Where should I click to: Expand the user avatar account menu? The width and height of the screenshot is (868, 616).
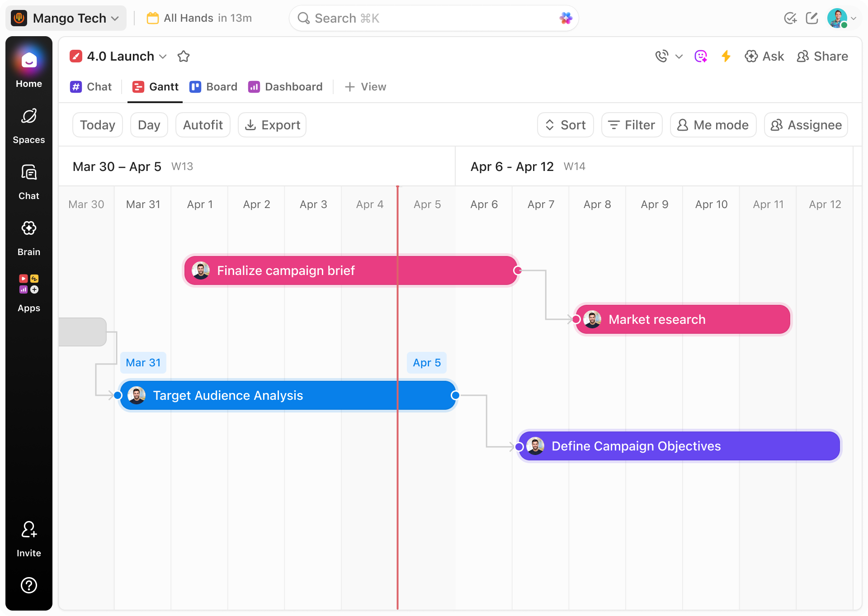coord(840,18)
